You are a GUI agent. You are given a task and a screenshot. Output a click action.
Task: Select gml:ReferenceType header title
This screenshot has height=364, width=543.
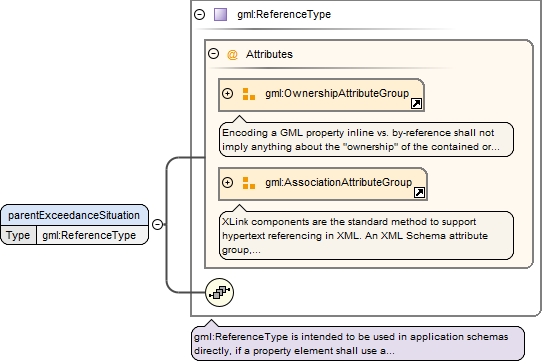point(284,15)
